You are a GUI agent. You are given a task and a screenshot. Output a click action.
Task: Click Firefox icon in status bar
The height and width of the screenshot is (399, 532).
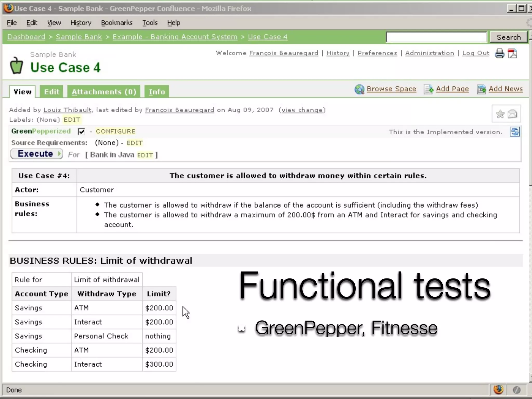(x=498, y=390)
